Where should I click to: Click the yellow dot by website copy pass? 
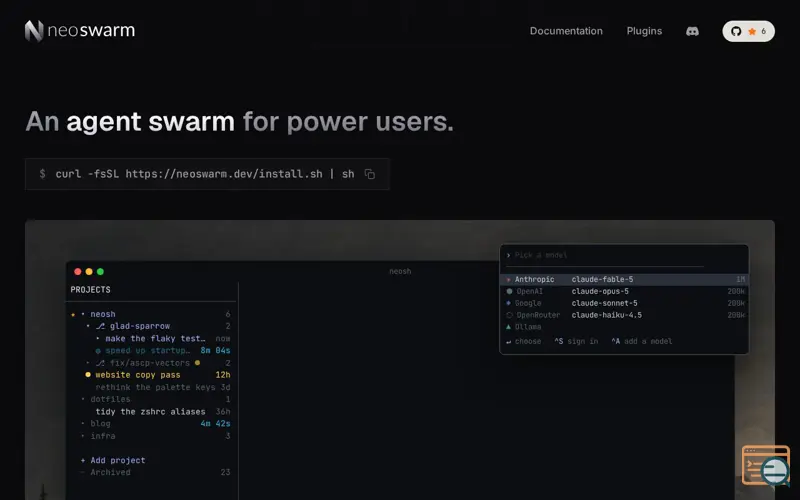(x=88, y=375)
